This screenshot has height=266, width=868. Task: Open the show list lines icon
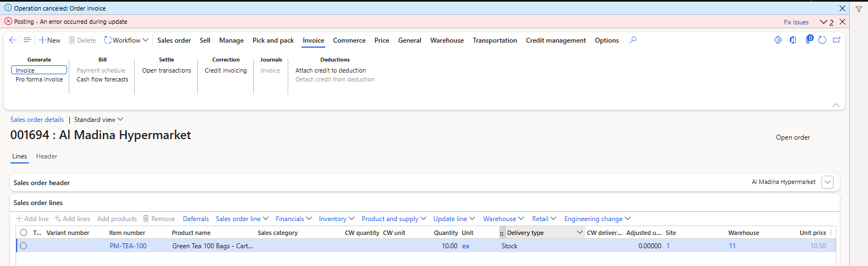(x=27, y=40)
